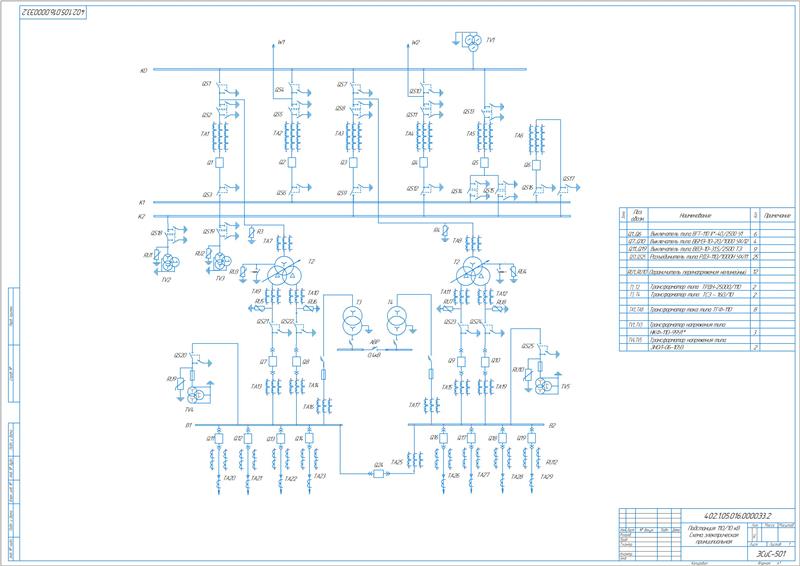
Task: Click label TA17 near bus B2
Action: pos(414,405)
